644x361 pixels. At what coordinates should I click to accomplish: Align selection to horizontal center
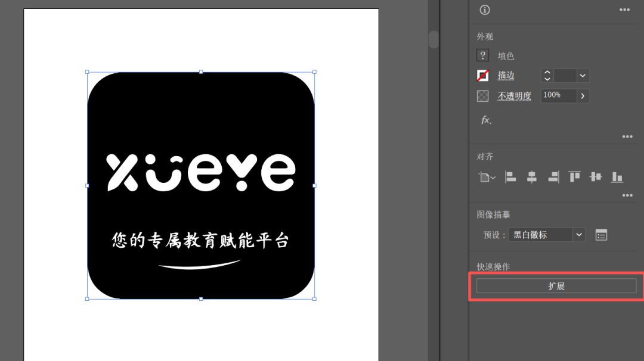532,177
